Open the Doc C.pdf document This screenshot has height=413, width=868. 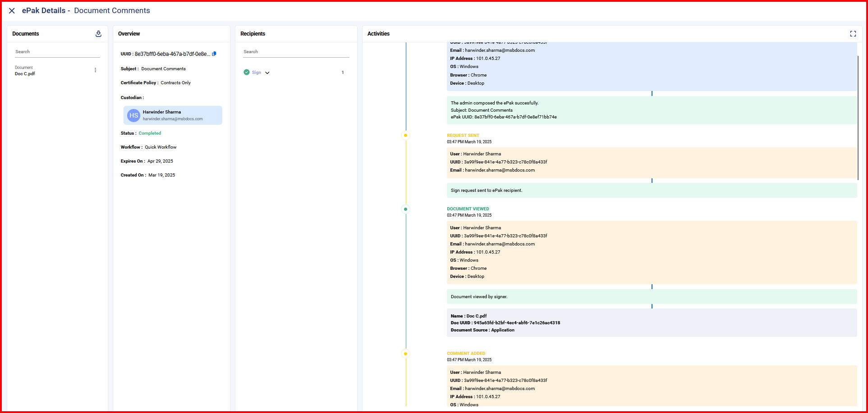(25, 73)
